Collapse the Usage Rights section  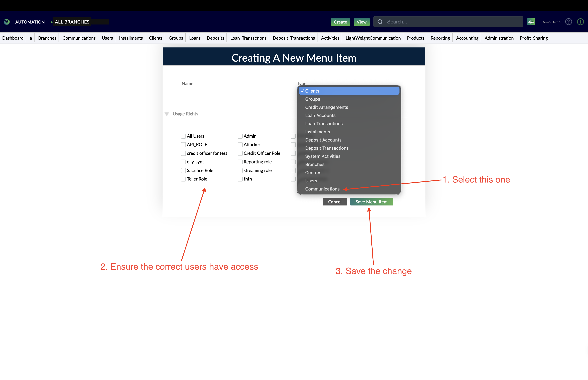point(167,114)
